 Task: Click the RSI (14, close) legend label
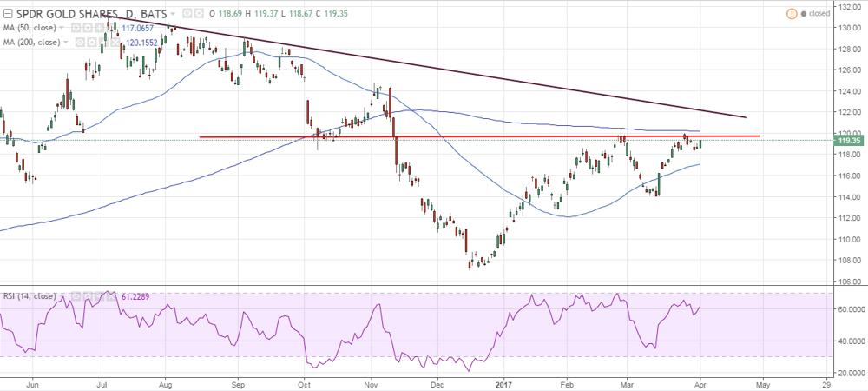30,296
